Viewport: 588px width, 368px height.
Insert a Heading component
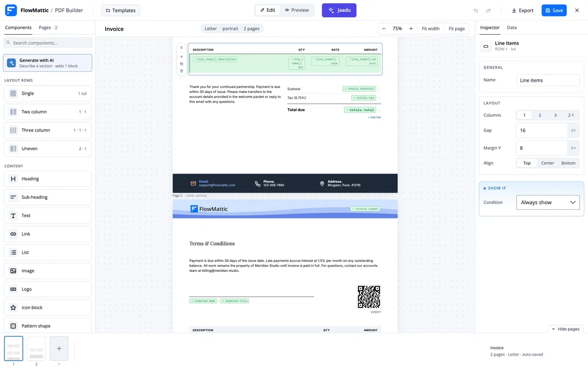47,179
